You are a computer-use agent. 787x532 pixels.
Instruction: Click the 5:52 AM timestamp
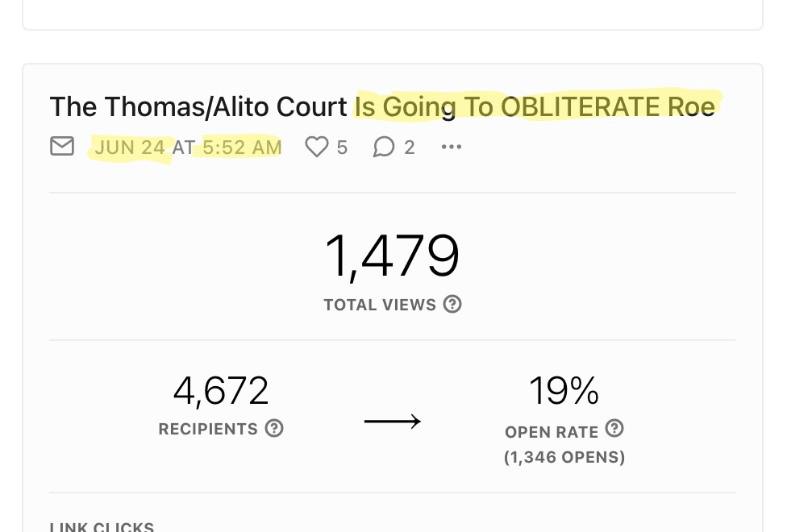pos(242,148)
